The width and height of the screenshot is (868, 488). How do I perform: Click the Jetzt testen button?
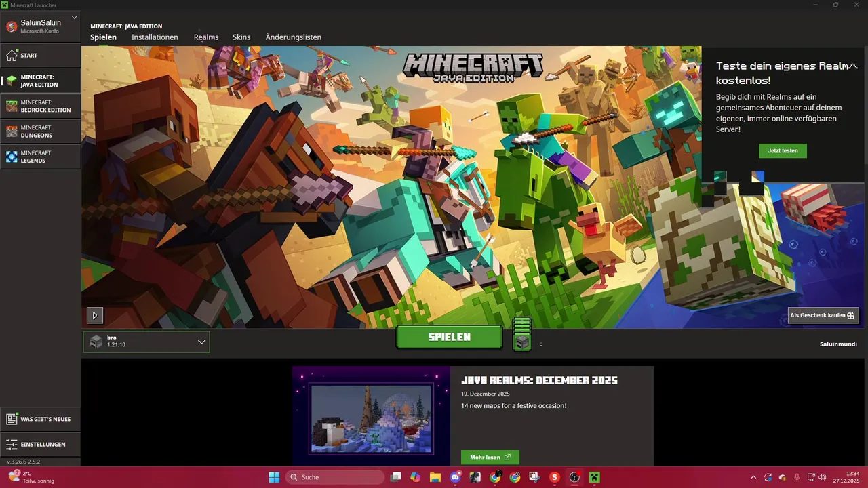(783, 150)
